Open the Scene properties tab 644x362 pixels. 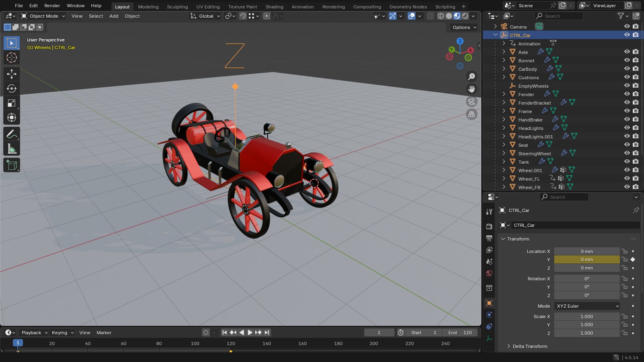click(489, 261)
